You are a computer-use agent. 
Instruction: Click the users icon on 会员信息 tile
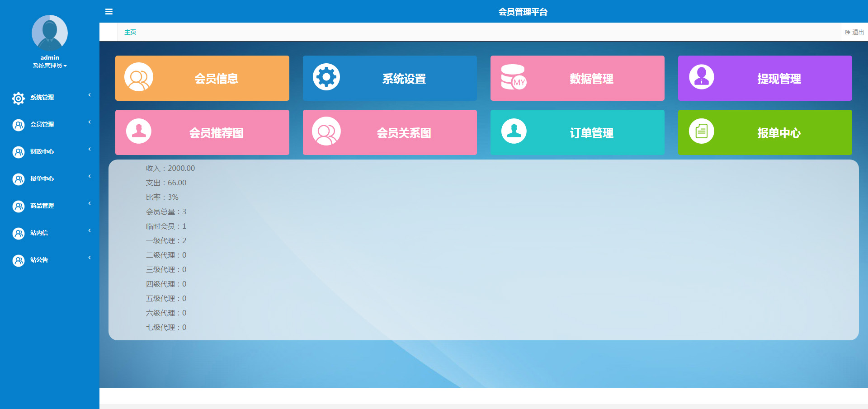click(139, 77)
